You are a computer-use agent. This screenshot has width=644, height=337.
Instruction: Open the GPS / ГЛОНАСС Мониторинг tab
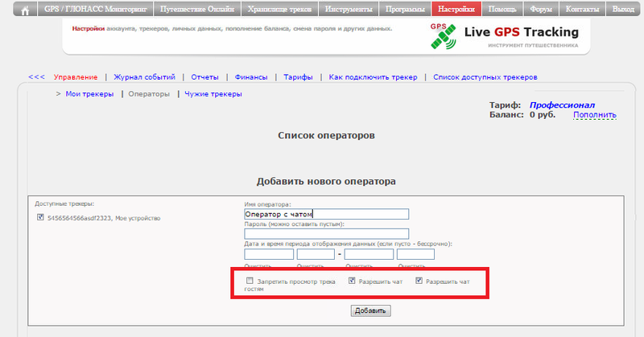tap(97, 10)
